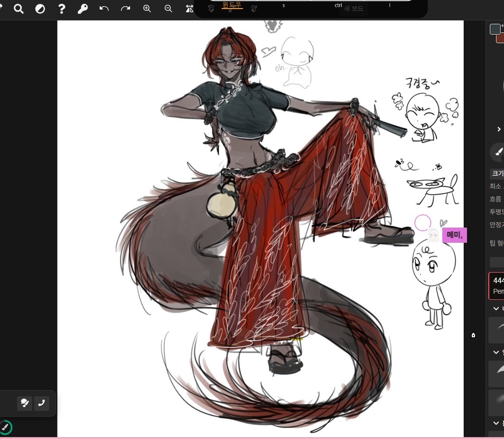Click the 메미 user cursor label
Viewport: 504px width, 439px height.
coord(455,235)
